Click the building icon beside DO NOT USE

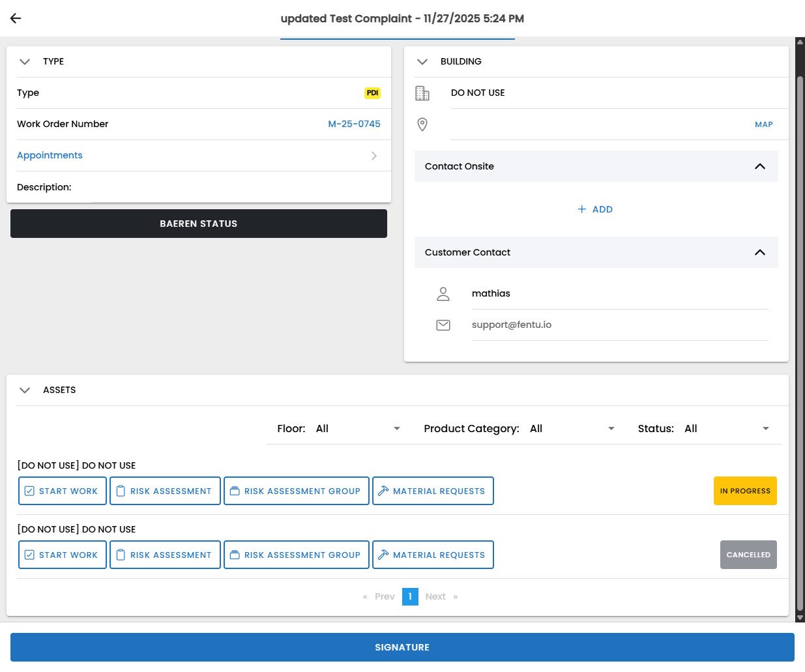tap(422, 93)
